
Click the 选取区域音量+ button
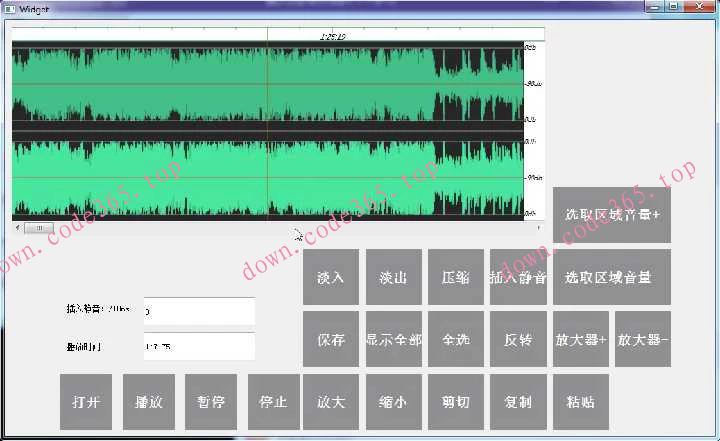(612, 215)
